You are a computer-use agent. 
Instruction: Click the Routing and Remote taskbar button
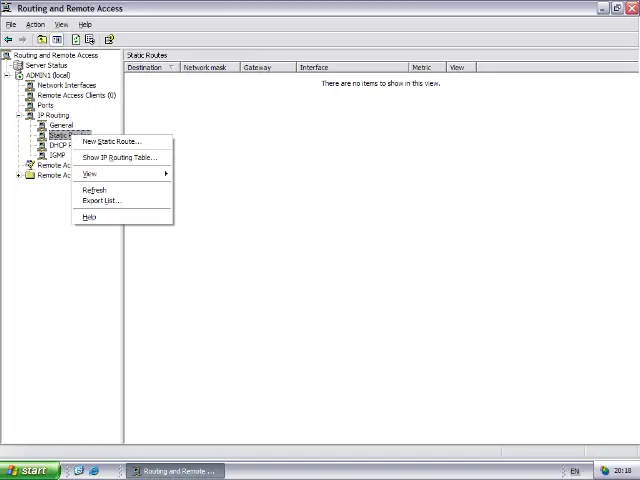[175, 471]
